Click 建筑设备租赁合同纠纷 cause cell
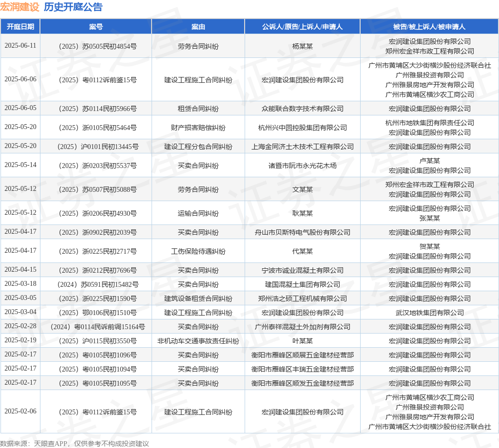The width and height of the screenshot is (499, 448). 198,299
